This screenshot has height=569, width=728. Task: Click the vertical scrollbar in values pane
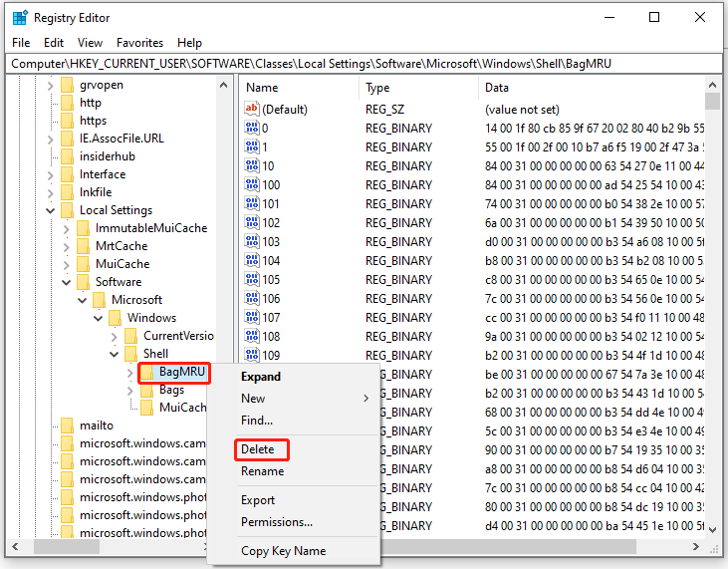coord(712,299)
